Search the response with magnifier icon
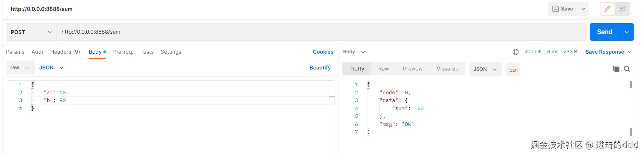 click(627, 69)
